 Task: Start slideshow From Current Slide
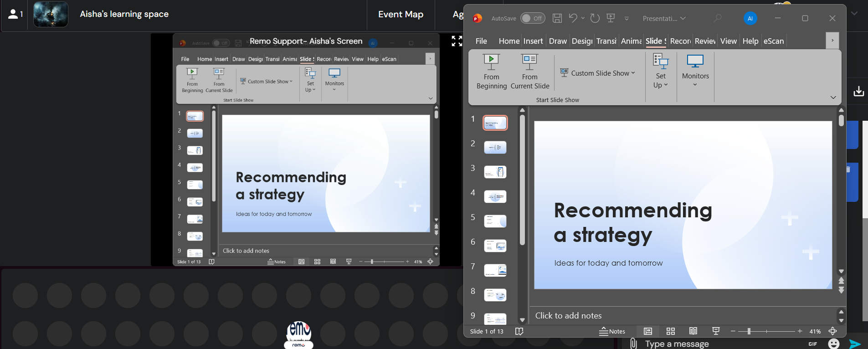(529, 71)
